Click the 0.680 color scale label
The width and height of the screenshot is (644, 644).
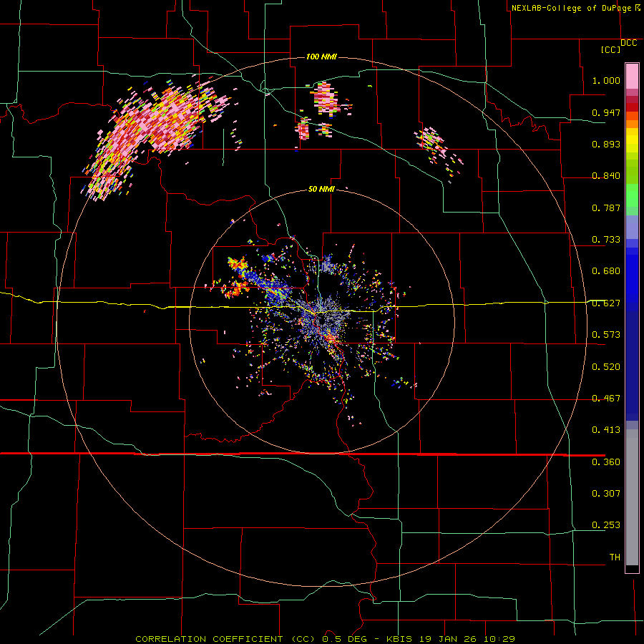pyautogui.click(x=606, y=271)
